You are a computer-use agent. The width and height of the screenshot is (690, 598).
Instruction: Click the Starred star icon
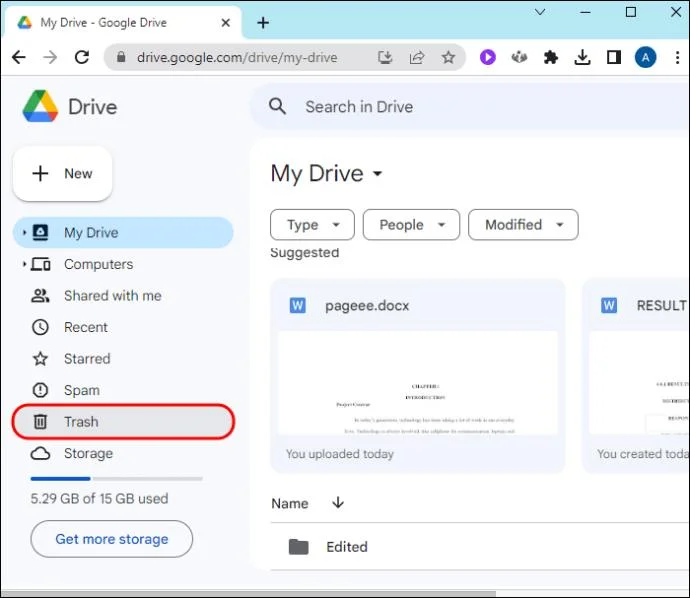click(x=40, y=359)
